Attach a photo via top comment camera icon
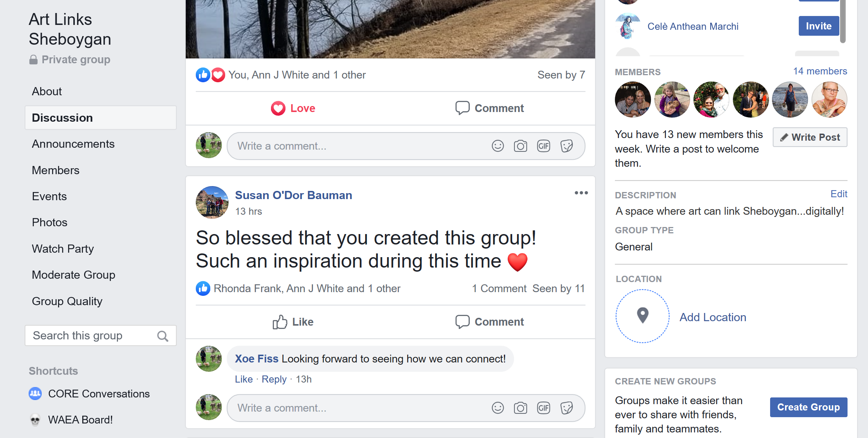Screen dimensions: 868x438 click(x=520, y=146)
